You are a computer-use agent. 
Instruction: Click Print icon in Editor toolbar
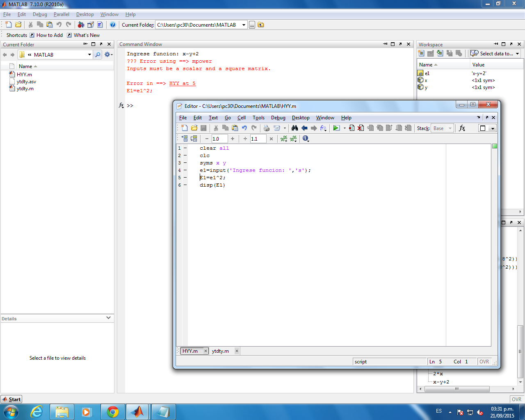tap(267, 128)
